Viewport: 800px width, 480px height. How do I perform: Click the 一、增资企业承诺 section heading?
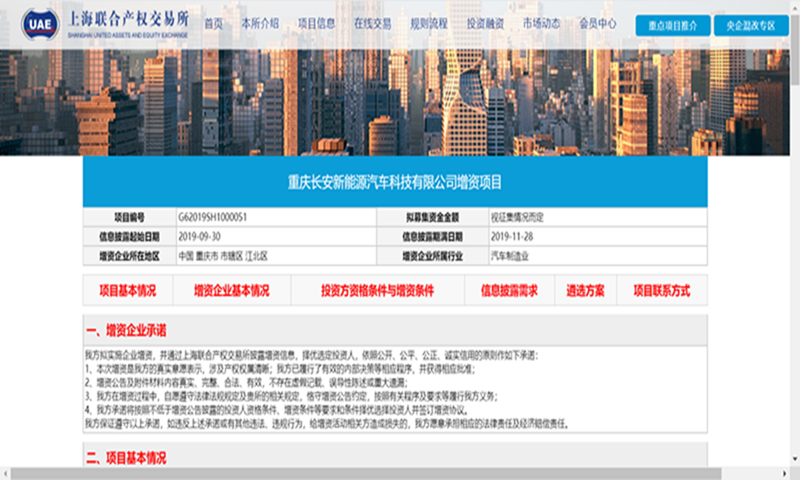click(x=127, y=331)
